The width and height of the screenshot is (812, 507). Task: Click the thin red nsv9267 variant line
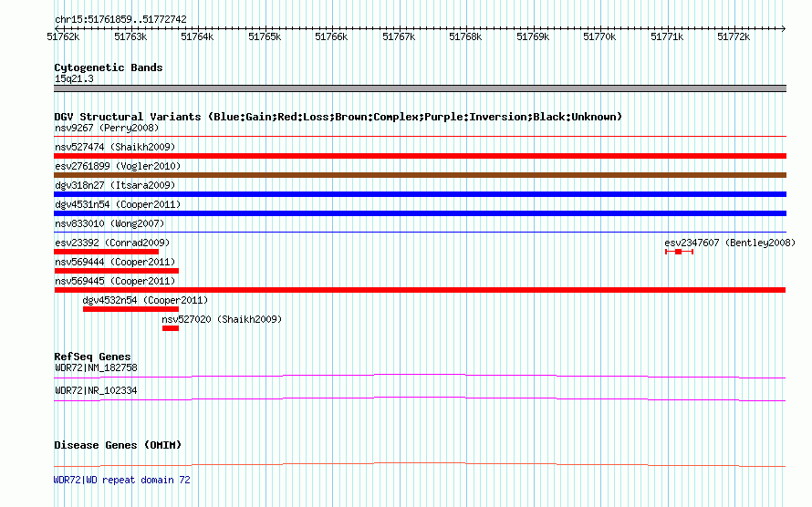click(420, 137)
